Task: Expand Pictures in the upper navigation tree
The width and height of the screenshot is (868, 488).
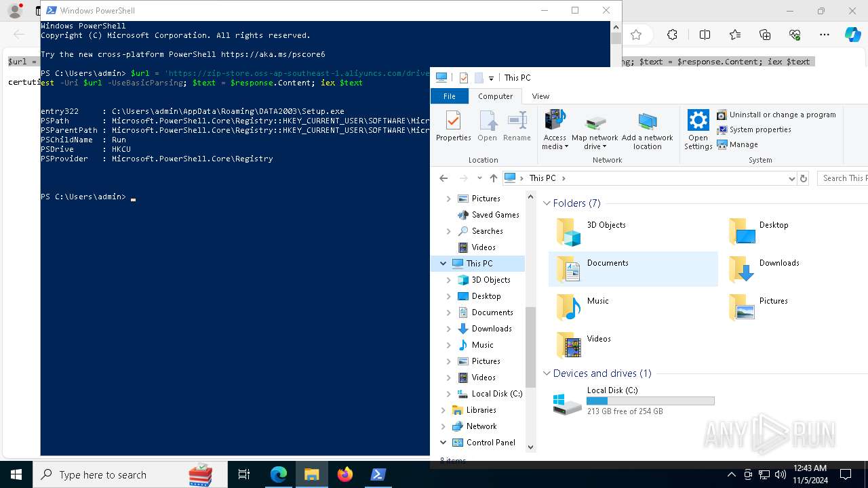Action: (448, 199)
